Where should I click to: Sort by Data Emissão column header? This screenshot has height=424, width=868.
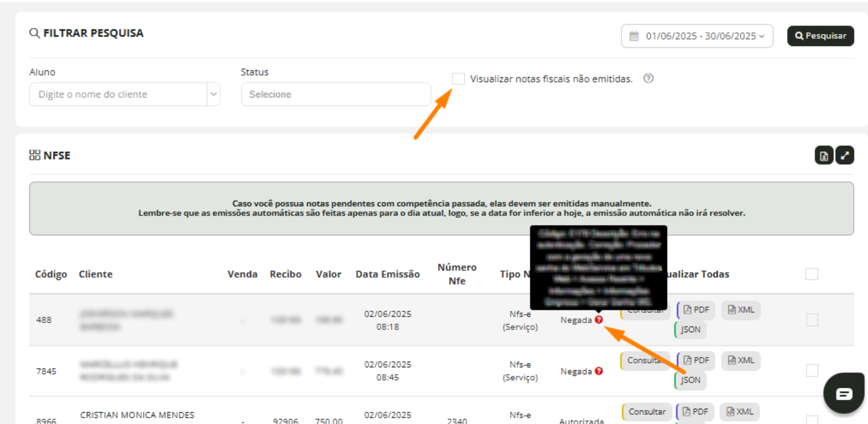(388, 274)
